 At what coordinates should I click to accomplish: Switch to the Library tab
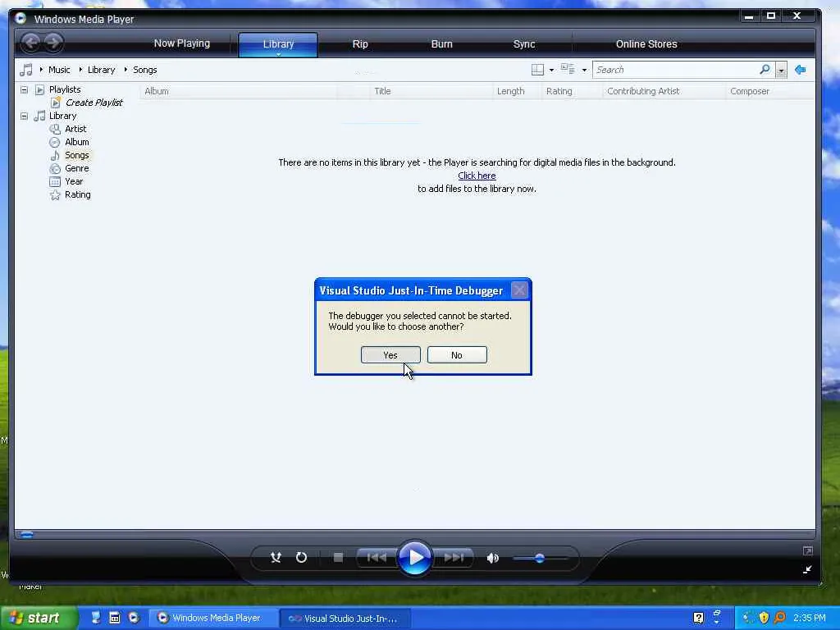(278, 44)
